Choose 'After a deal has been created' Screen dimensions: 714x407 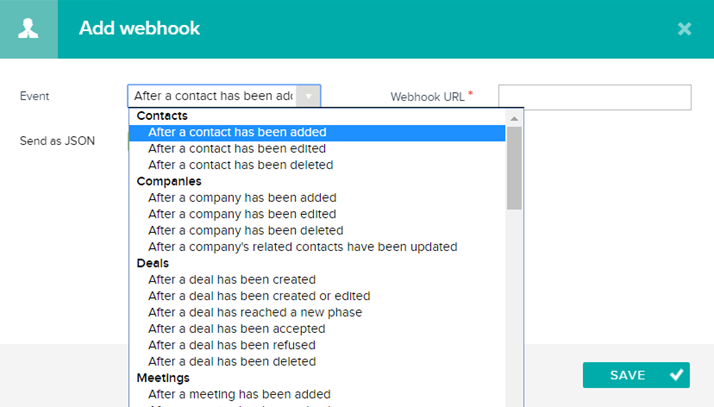point(232,280)
